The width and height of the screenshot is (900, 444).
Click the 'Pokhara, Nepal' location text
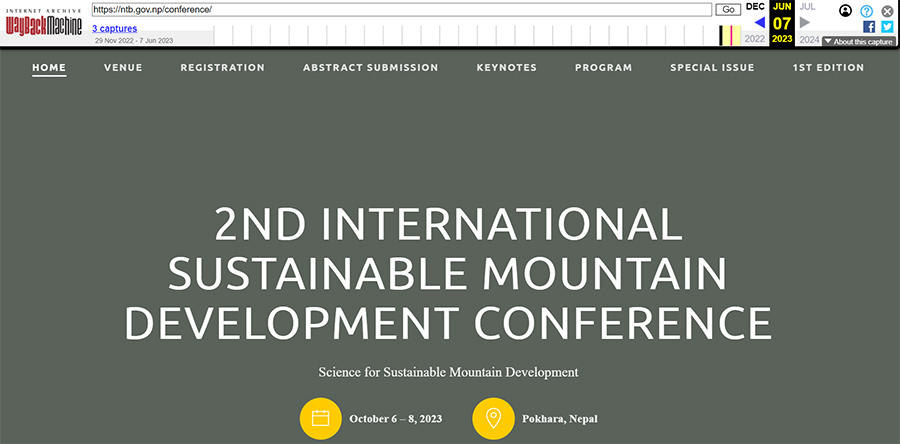(560, 419)
